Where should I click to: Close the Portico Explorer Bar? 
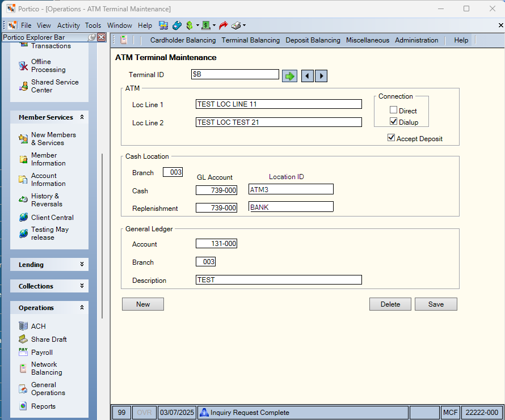101,37
